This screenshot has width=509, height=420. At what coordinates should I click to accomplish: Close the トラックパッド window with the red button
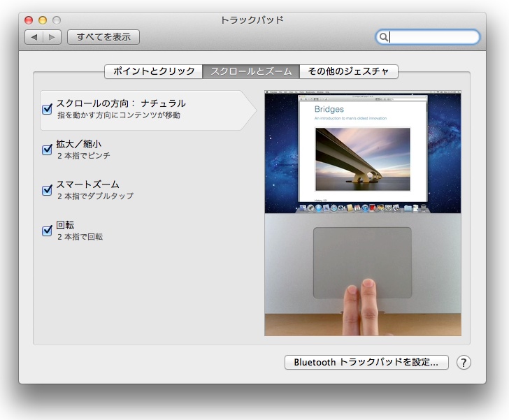coord(29,20)
